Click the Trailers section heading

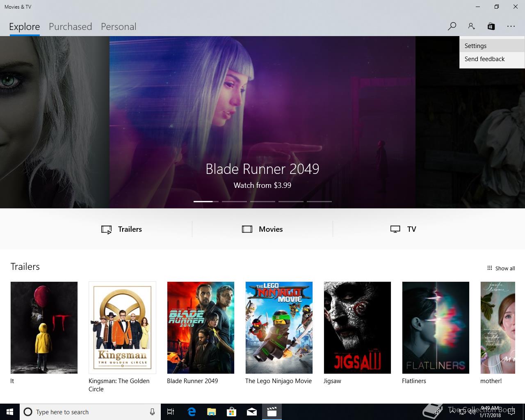pos(25,267)
